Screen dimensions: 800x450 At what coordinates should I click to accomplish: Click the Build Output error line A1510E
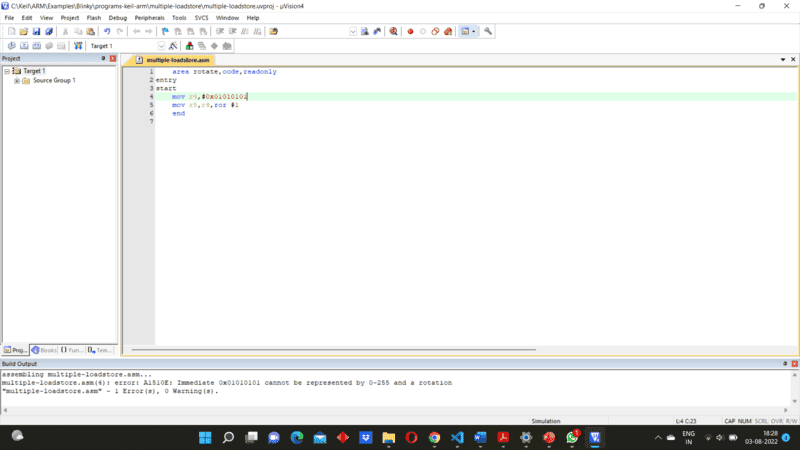[227, 383]
